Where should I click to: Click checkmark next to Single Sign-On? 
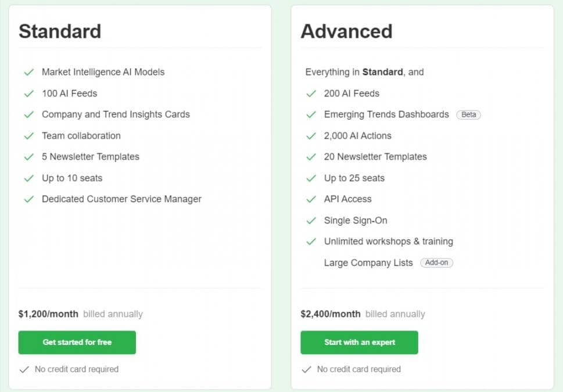click(311, 221)
